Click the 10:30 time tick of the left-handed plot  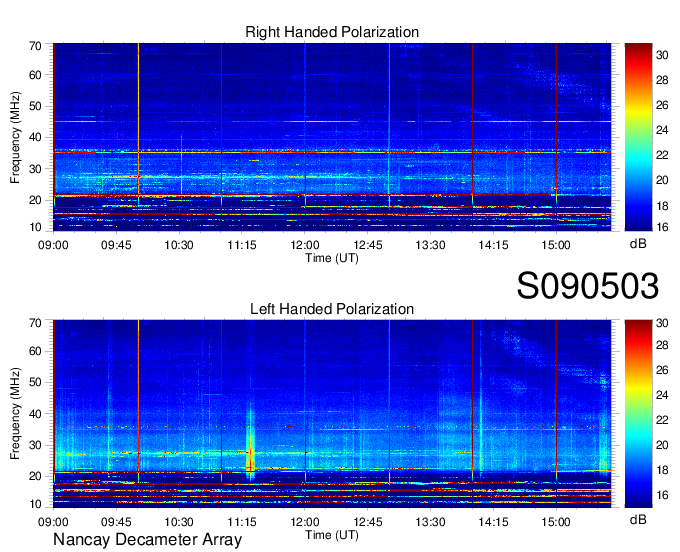[179, 522]
